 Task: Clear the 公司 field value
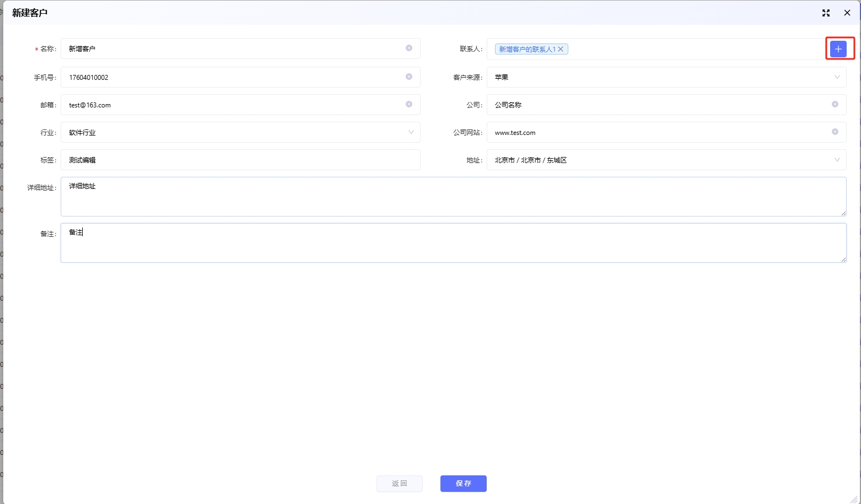tap(835, 104)
